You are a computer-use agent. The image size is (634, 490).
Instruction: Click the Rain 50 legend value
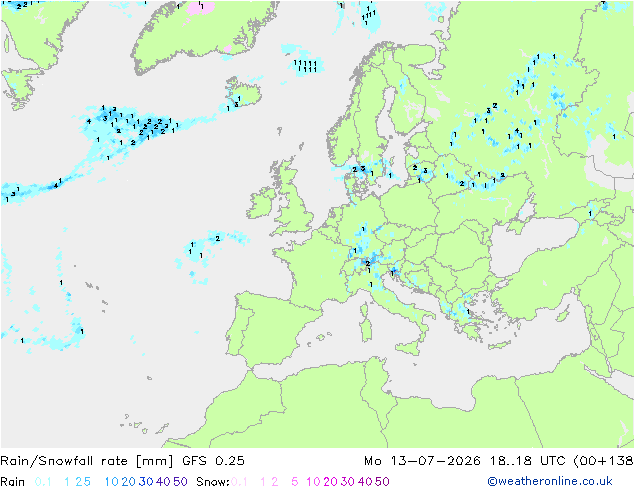[x=180, y=482]
